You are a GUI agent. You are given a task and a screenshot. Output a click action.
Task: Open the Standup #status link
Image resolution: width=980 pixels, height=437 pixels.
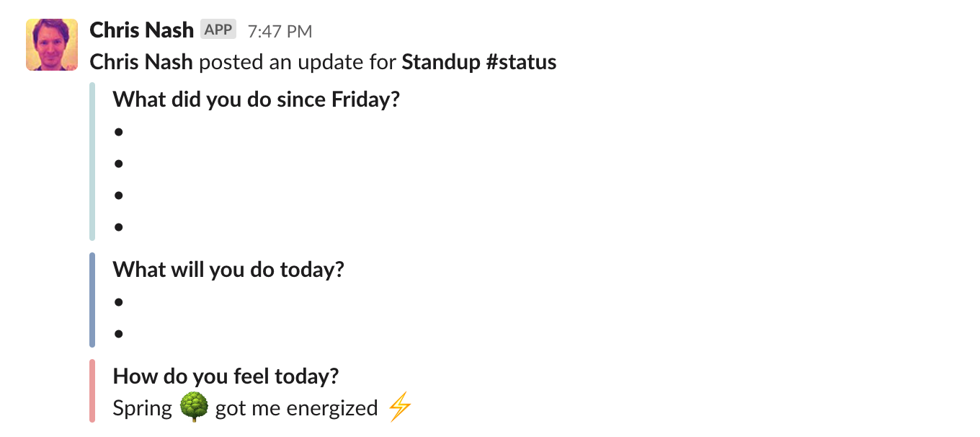pyautogui.click(x=479, y=62)
